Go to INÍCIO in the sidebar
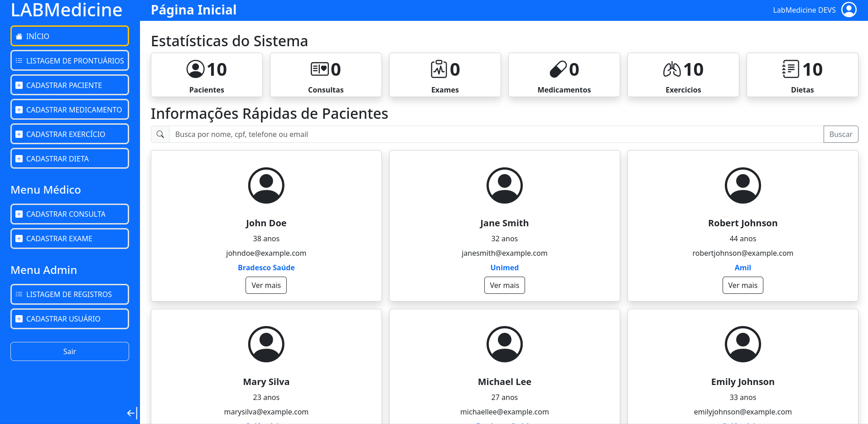Screen dimensions: 868x424 point(70,36)
